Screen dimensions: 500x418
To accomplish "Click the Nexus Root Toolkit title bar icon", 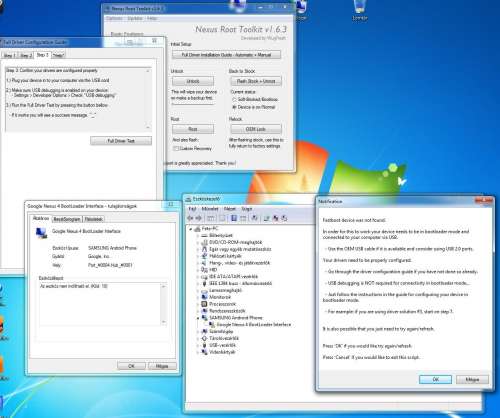I will click(108, 9).
